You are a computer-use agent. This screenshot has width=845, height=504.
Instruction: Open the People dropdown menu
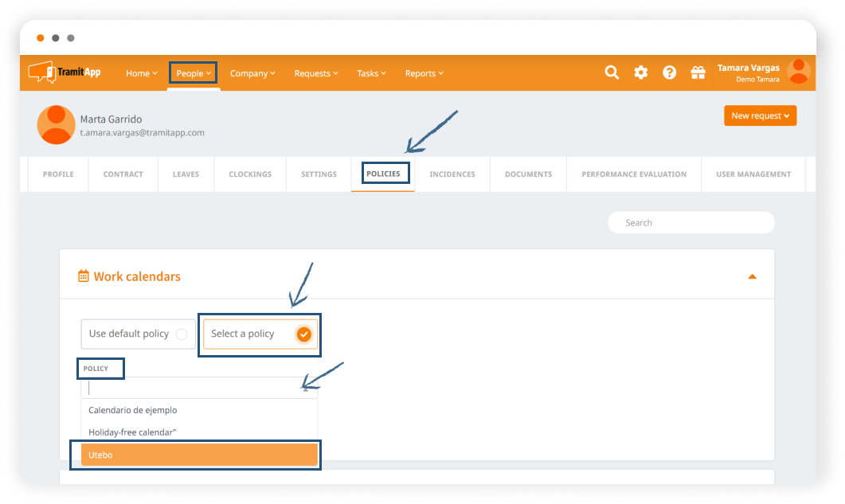point(194,73)
